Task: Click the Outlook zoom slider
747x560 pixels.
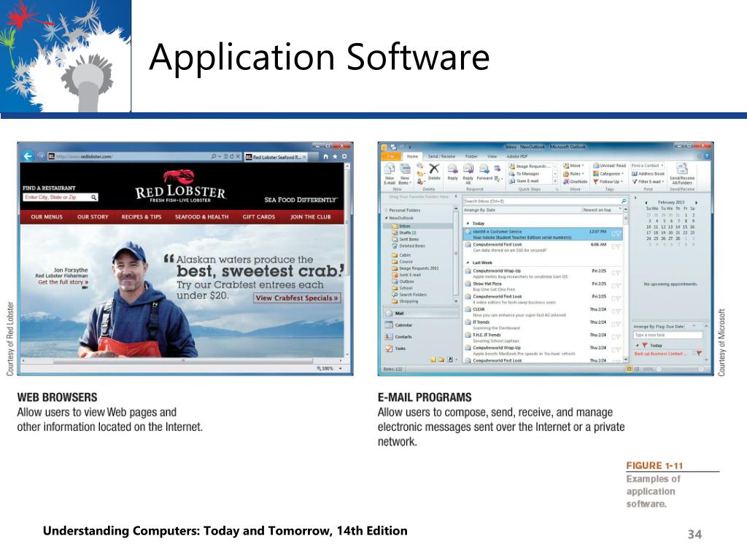Action: (678, 370)
